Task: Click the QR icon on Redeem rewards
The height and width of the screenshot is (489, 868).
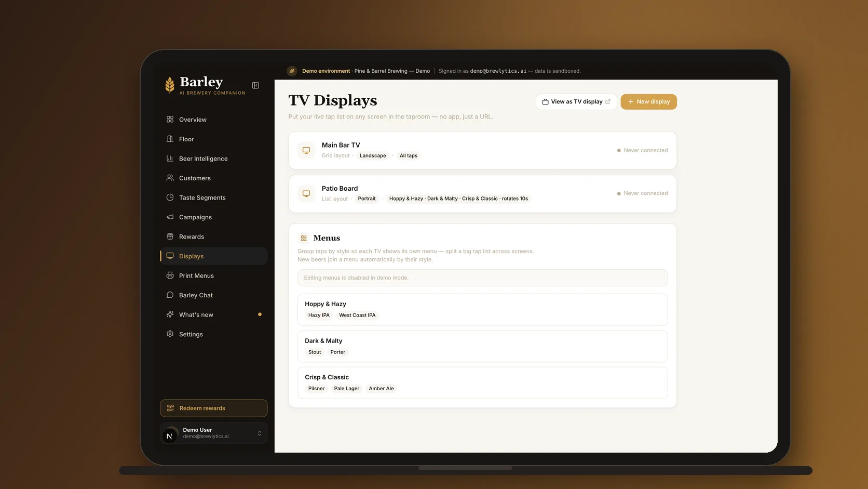Action: pos(170,408)
